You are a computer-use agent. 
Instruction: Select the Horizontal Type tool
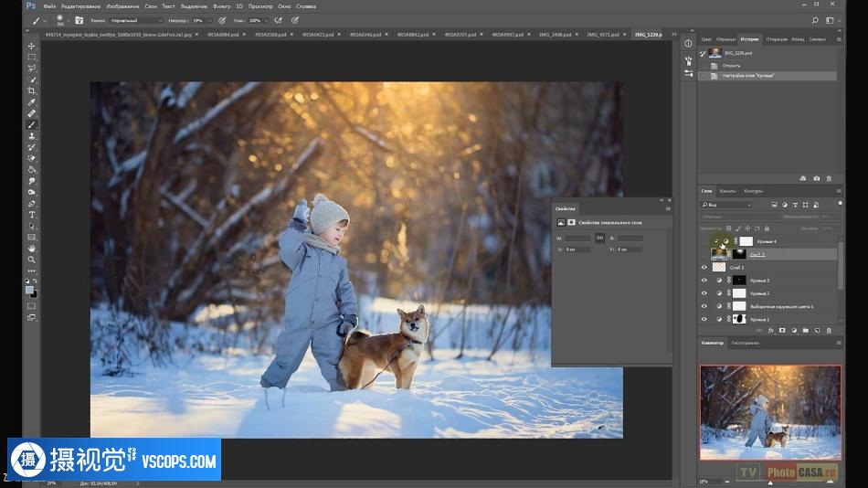tap(32, 215)
